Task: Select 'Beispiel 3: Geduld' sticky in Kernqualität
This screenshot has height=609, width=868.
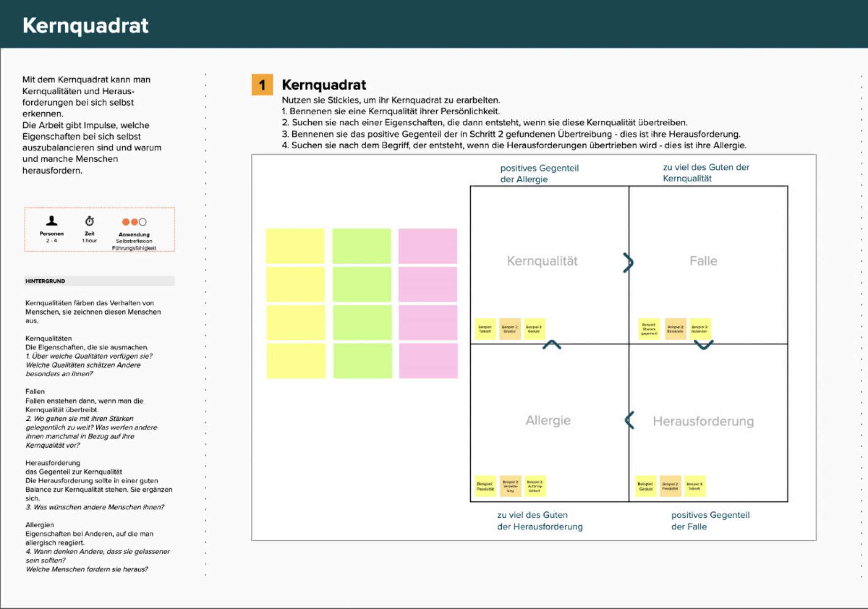Action: pos(534,329)
